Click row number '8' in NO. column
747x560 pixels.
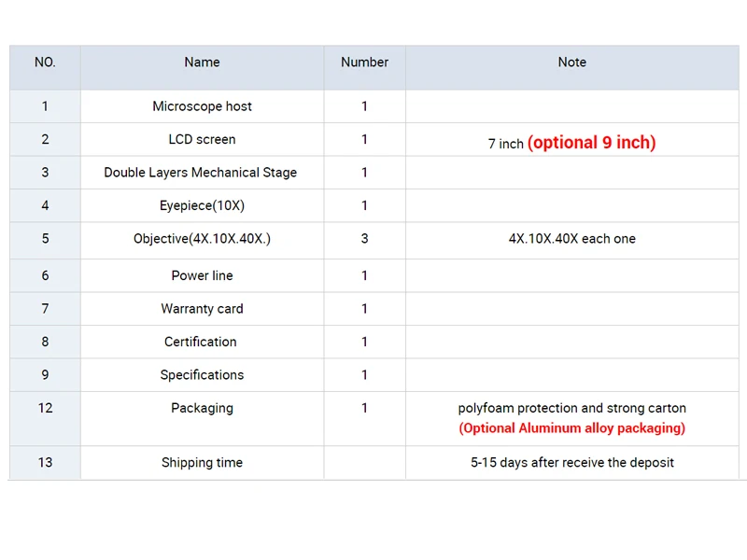point(45,342)
